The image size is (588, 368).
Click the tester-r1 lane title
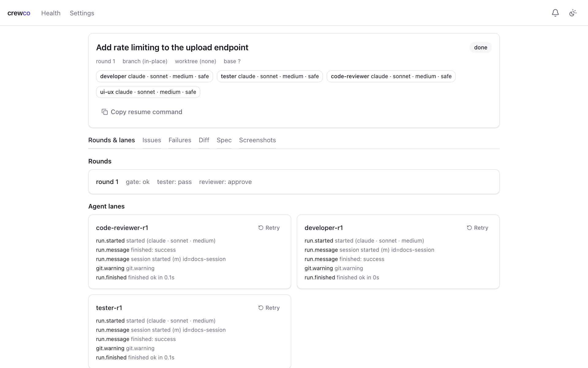click(x=109, y=308)
